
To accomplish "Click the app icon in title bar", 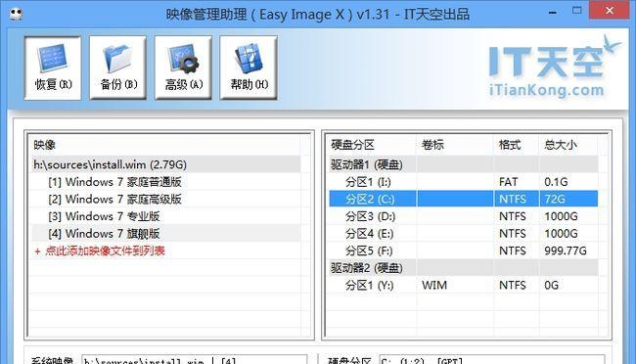I will pyautogui.click(x=16, y=15).
